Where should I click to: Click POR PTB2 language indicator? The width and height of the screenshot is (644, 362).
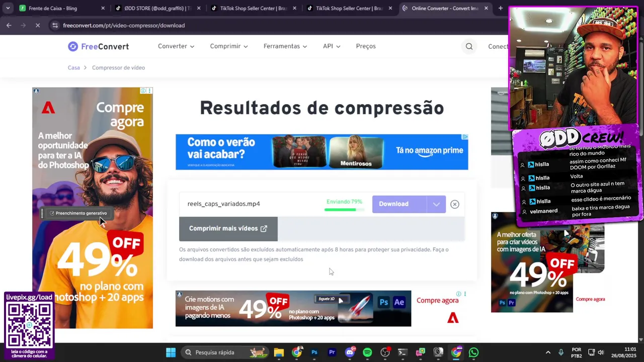pyautogui.click(x=577, y=352)
